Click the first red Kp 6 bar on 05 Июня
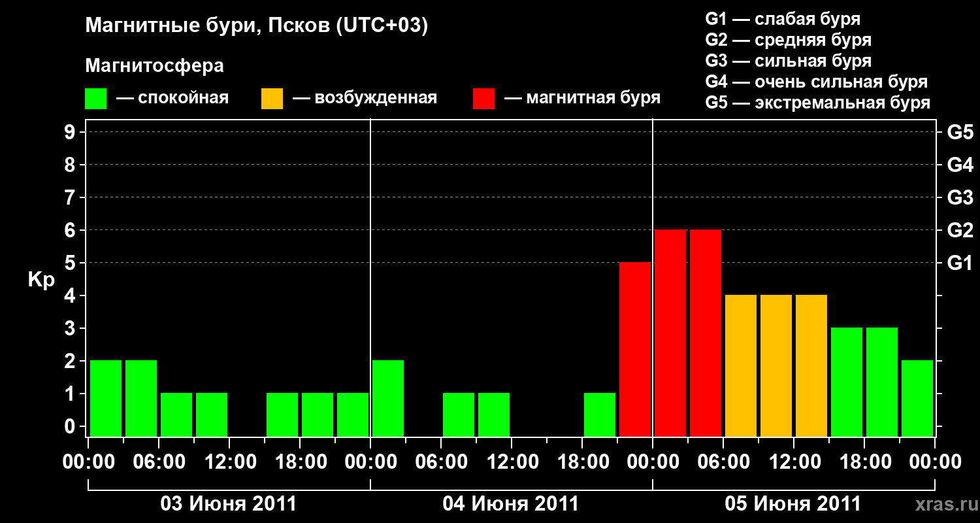Screen dimensions: 980x523 (x=670, y=333)
